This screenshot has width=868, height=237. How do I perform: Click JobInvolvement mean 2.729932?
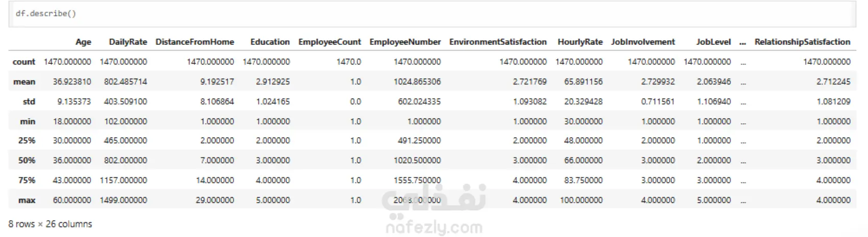click(x=658, y=82)
